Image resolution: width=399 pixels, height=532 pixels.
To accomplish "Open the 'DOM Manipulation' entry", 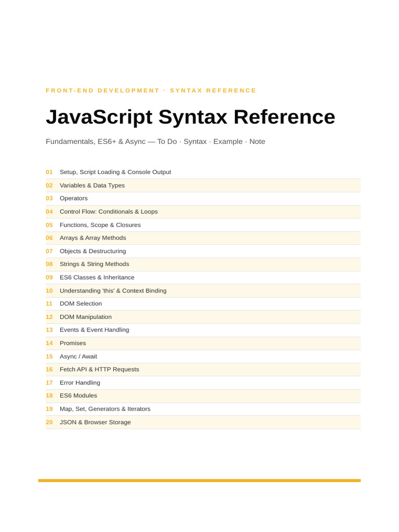I will (203, 317).
